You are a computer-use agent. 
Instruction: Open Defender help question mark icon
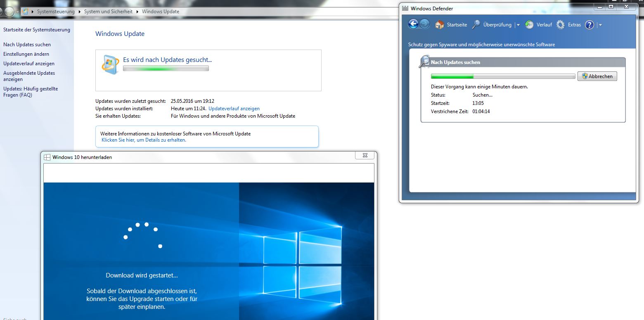click(x=590, y=25)
